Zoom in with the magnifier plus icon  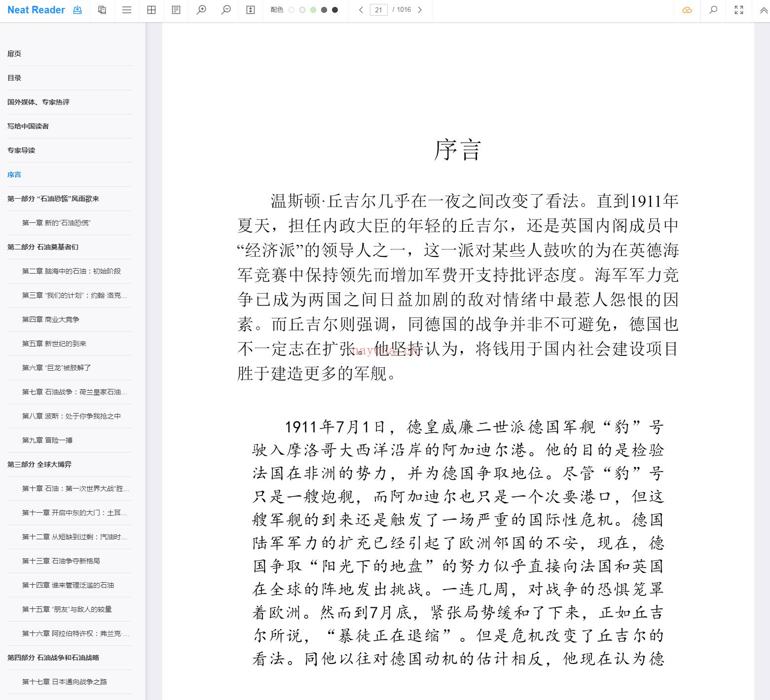[x=201, y=10]
